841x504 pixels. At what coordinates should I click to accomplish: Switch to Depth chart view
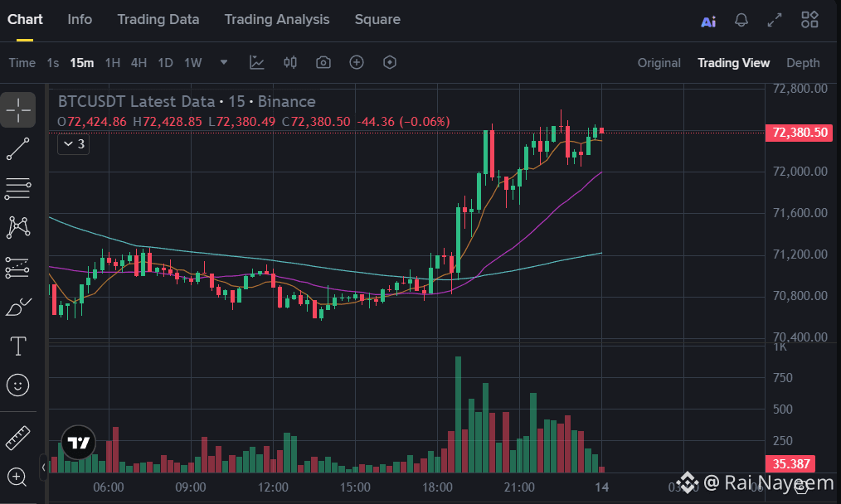(803, 63)
